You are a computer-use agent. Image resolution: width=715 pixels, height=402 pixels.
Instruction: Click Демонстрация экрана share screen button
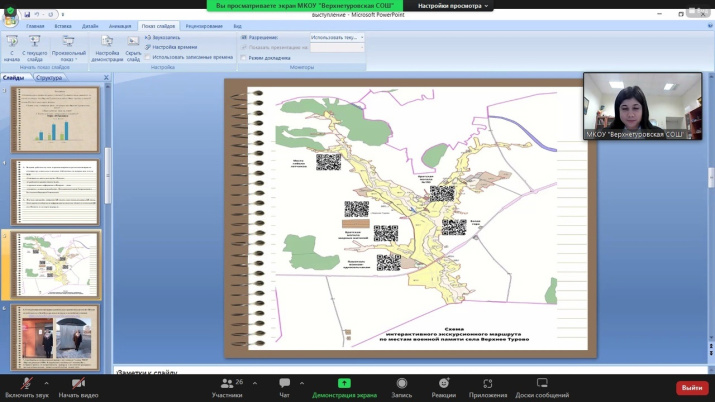[x=344, y=384]
